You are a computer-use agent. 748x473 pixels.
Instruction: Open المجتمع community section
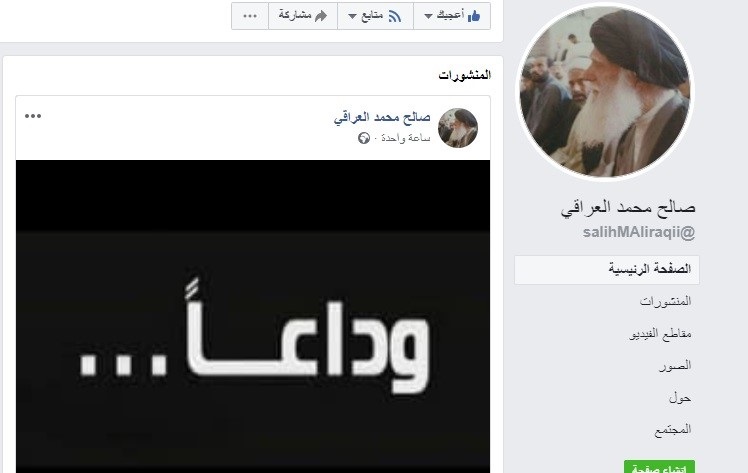point(673,430)
